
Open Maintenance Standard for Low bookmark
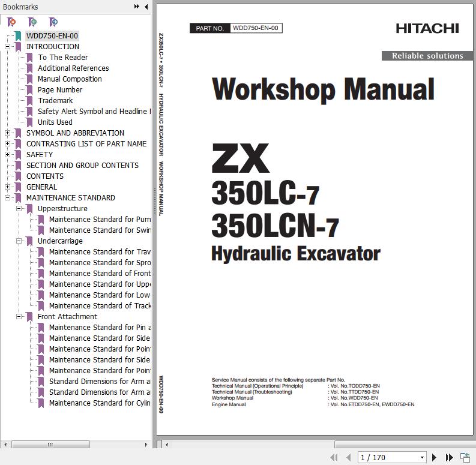pos(100,295)
